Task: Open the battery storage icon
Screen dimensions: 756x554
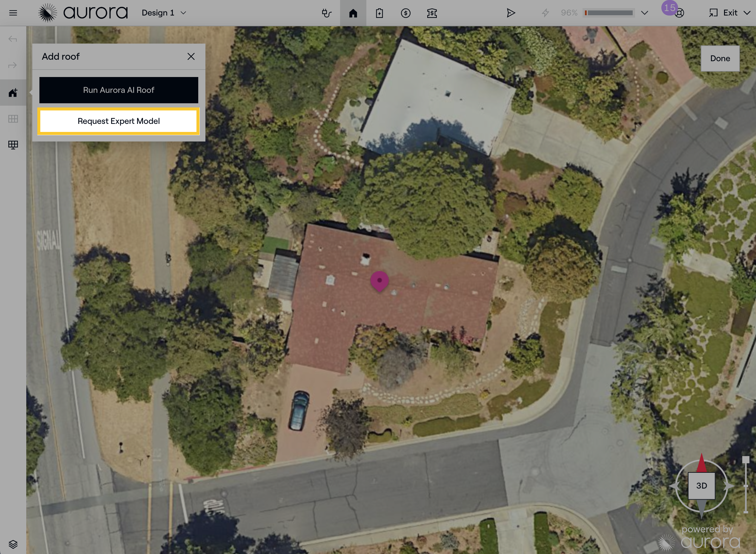Action: pyautogui.click(x=379, y=13)
